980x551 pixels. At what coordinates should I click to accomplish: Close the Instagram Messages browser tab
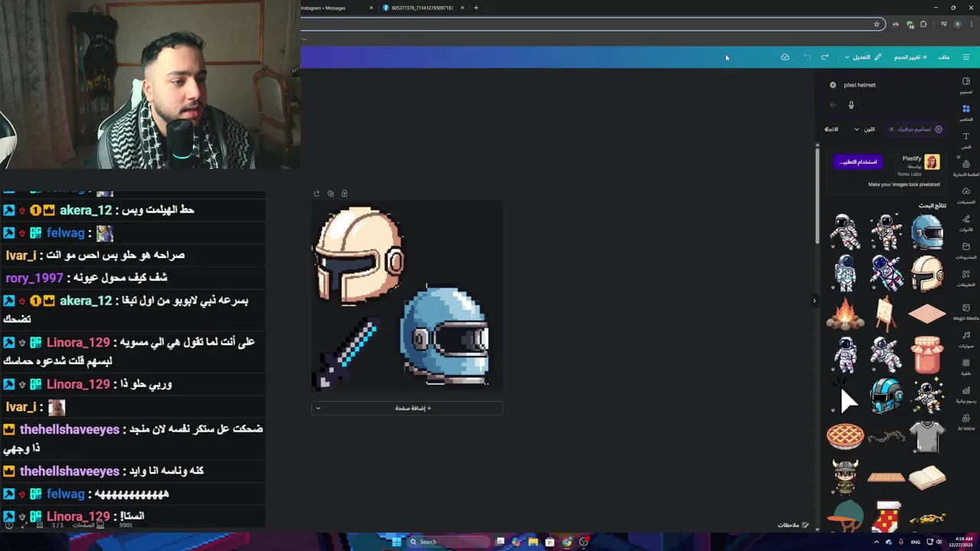click(x=371, y=8)
